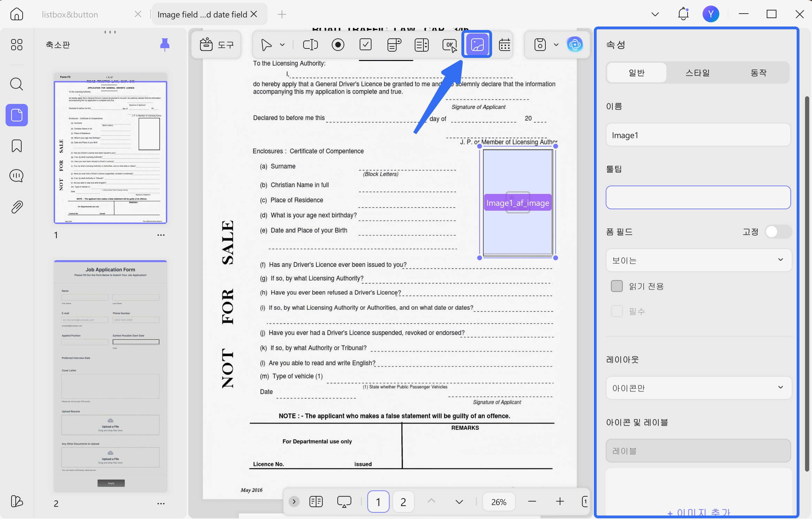Image resolution: width=812 pixels, height=519 pixels.
Task: Switch to the 스타일 properties tab
Action: pyautogui.click(x=698, y=73)
